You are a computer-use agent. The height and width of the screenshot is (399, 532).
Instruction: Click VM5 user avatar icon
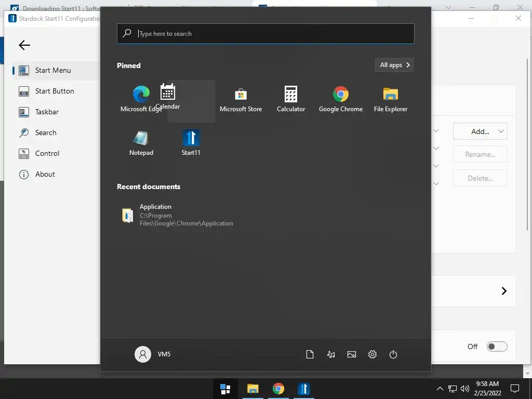point(143,354)
